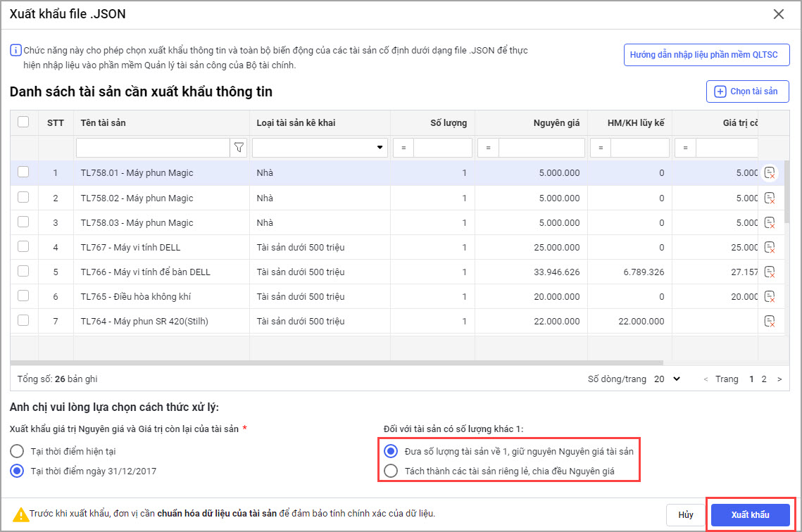Open the Số dòng/trang dropdown
The image size is (802, 532).
click(x=666, y=379)
